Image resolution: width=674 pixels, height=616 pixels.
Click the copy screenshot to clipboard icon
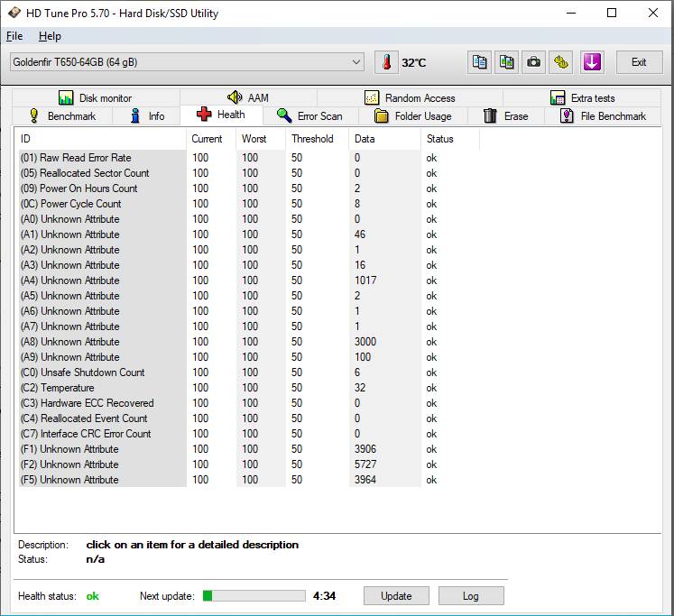tap(506, 62)
